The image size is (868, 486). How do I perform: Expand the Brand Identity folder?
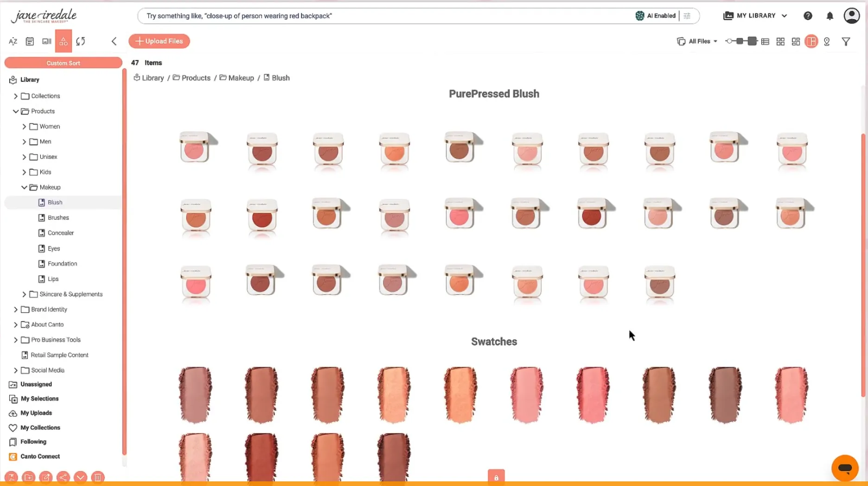tap(16, 310)
